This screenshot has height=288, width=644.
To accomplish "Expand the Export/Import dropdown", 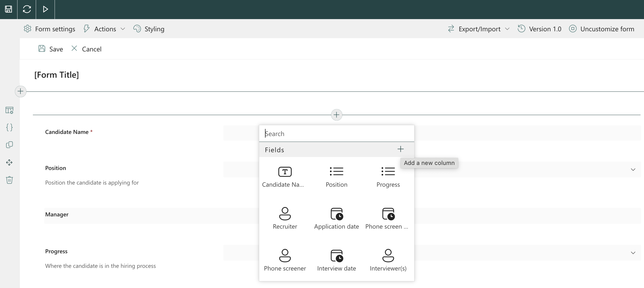I will click(479, 29).
